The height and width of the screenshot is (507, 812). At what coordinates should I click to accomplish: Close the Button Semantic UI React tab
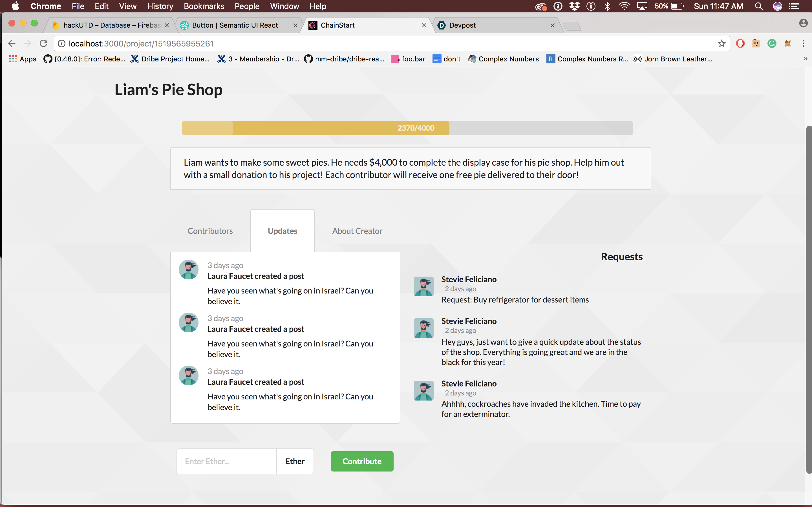(295, 25)
